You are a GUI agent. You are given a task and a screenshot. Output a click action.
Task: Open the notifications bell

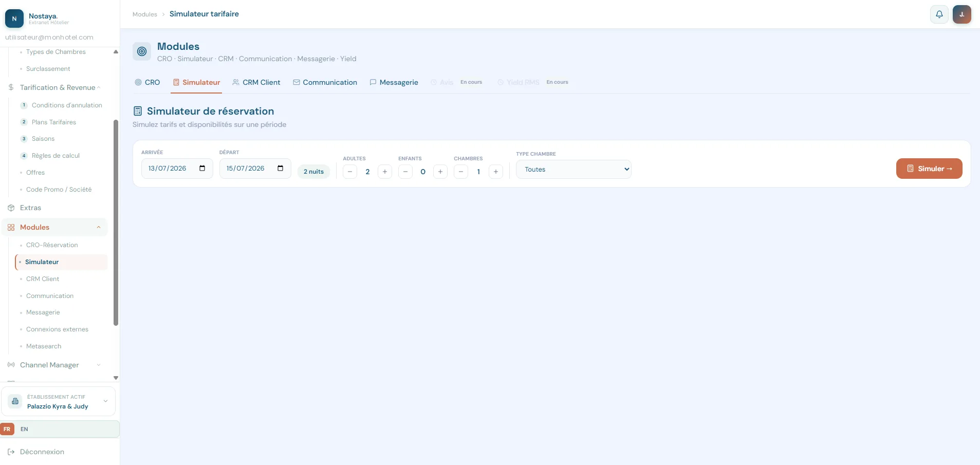pyautogui.click(x=939, y=14)
